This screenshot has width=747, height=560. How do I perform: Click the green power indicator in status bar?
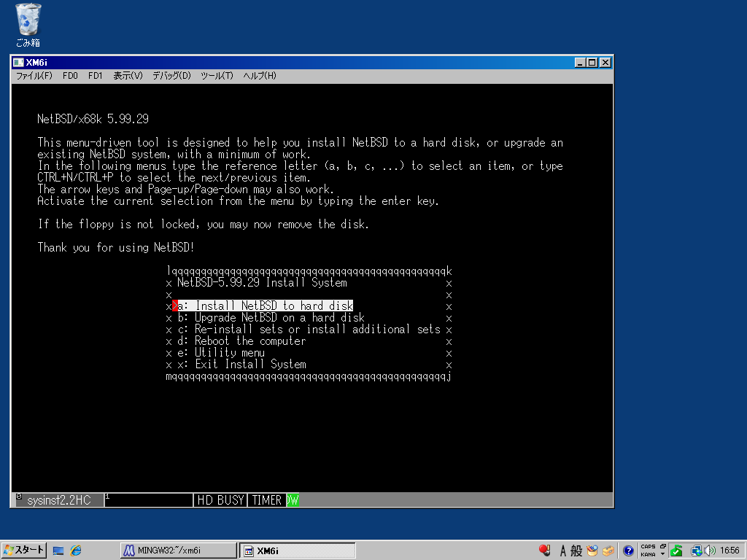(x=293, y=500)
